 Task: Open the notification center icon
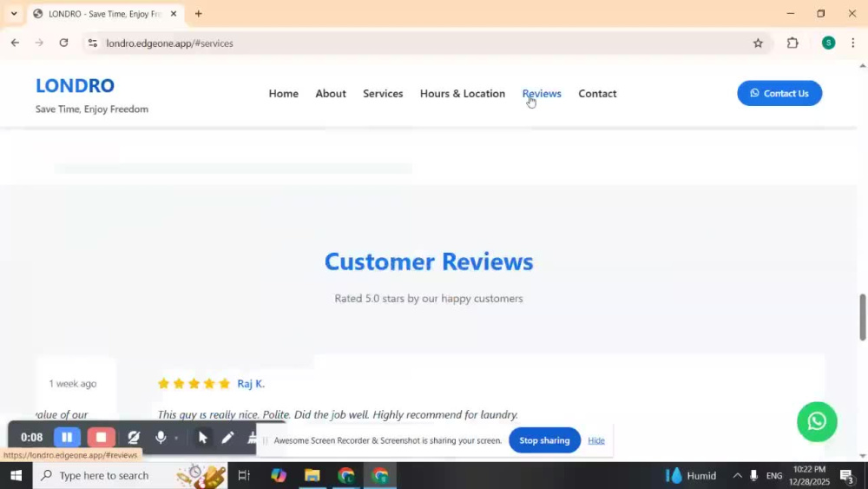847,475
